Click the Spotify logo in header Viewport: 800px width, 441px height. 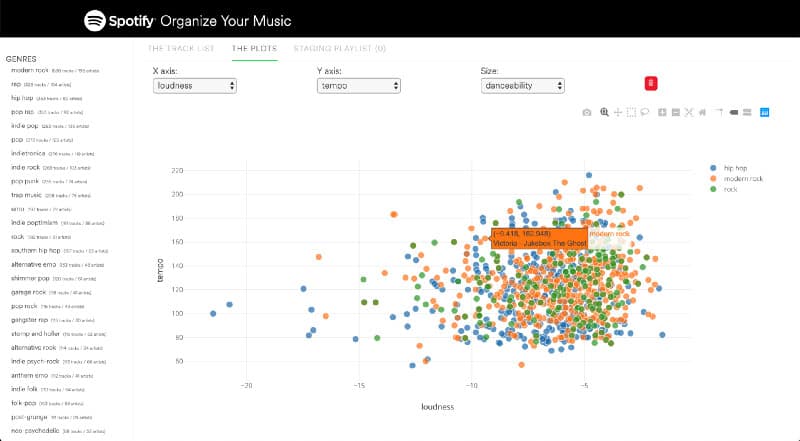(96, 19)
